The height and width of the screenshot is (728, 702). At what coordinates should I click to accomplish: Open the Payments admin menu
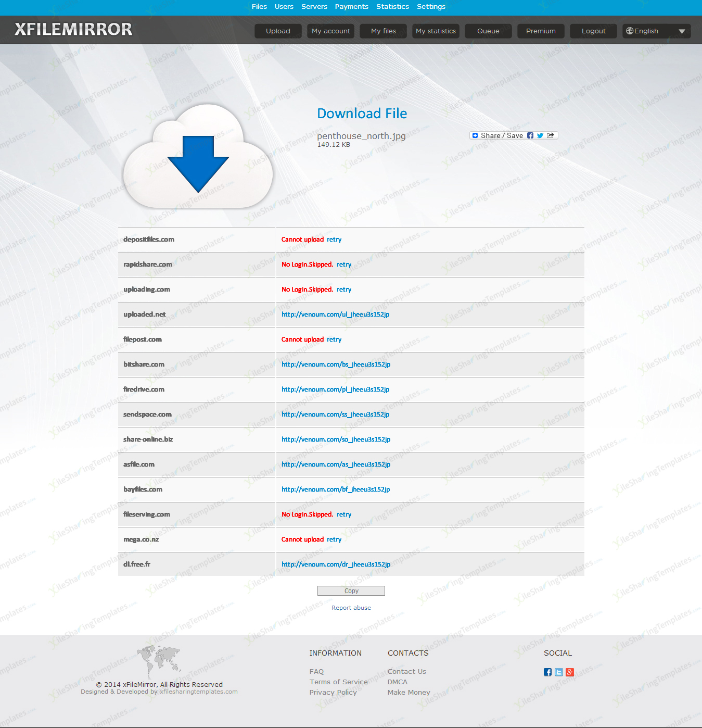pyautogui.click(x=352, y=7)
